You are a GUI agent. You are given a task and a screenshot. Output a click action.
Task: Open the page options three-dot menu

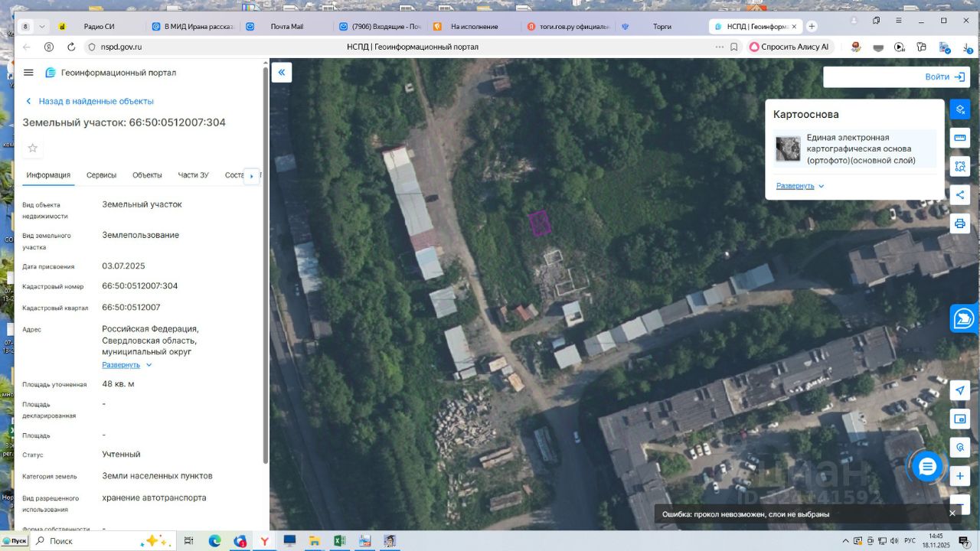tap(719, 47)
